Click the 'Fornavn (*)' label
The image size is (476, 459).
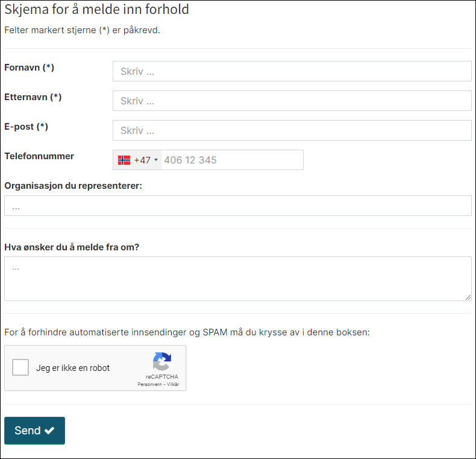[29, 68]
